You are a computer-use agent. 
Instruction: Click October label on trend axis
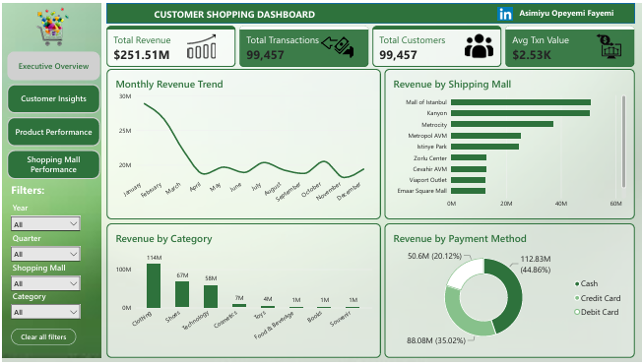(x=311, y=190)
